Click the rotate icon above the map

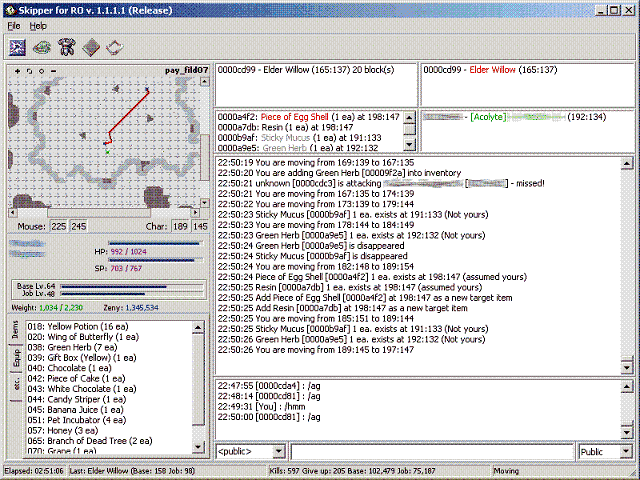pyautogui.click(x=28, y=71)
